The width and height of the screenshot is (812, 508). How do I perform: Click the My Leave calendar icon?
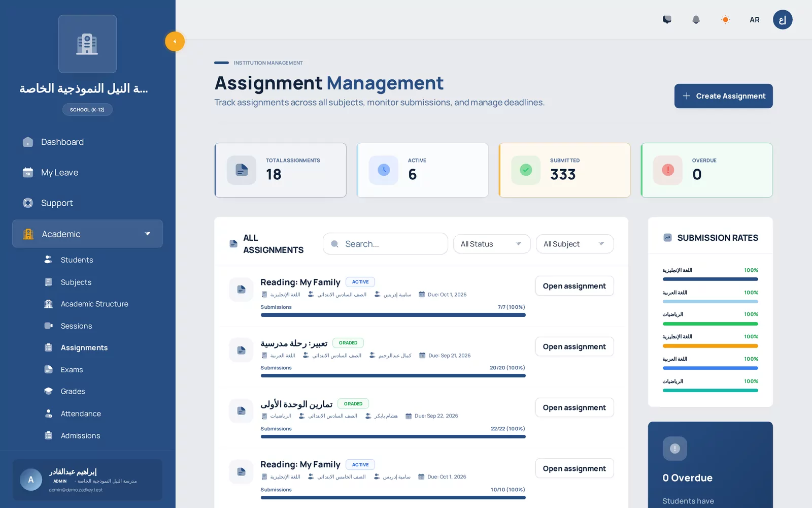[x=28, y=173]
